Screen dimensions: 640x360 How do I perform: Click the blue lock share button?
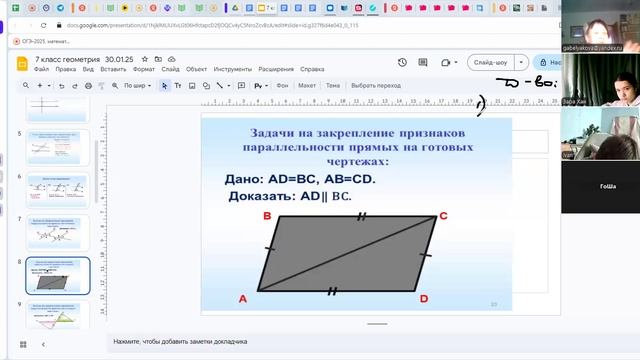(x=548, y=62)
